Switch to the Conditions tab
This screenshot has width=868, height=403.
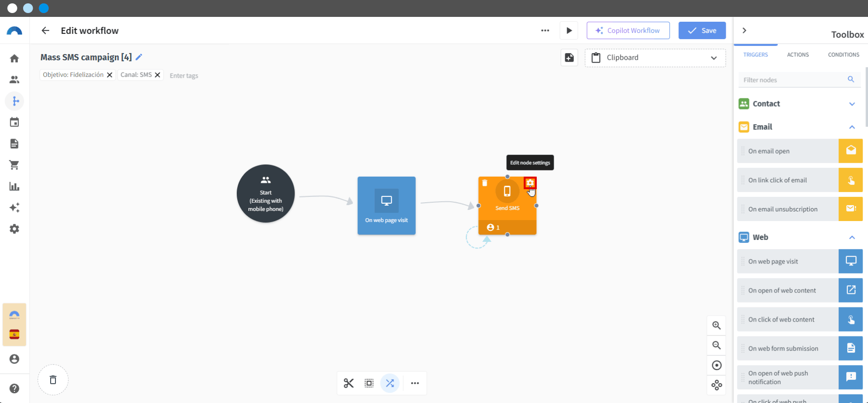pyautogui.click(x=843, y=55)
